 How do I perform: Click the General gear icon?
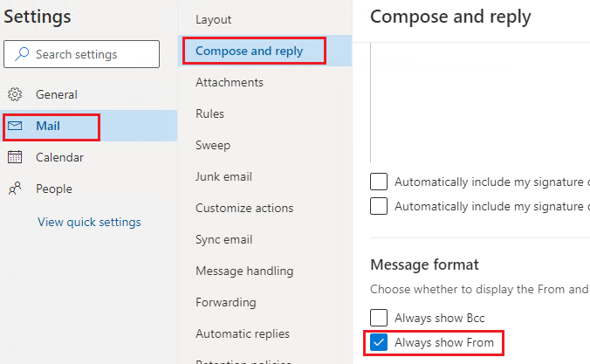pyautogui.click(x=15, y=94)
